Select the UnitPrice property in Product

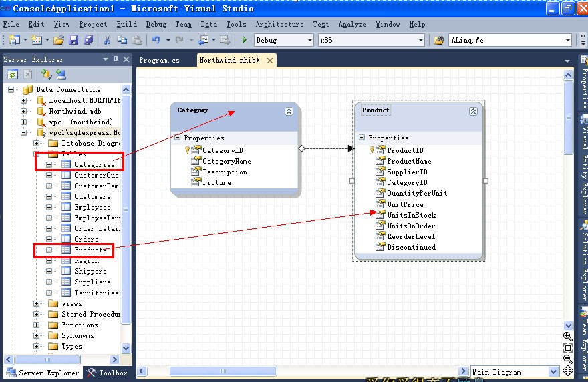coord(405,204)
